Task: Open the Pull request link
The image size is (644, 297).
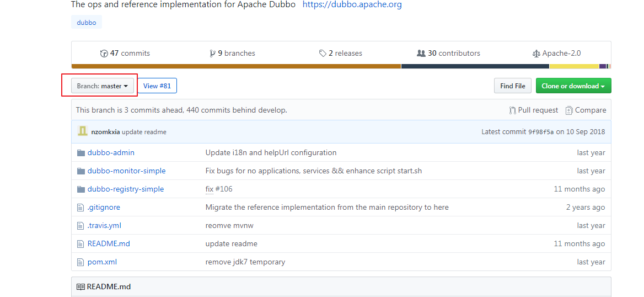Action: [x=534, y=110]
